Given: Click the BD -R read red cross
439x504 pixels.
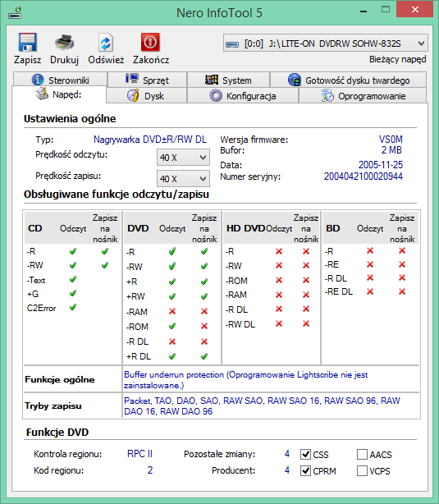Looking at the screenshot, I should pos(370,250).
